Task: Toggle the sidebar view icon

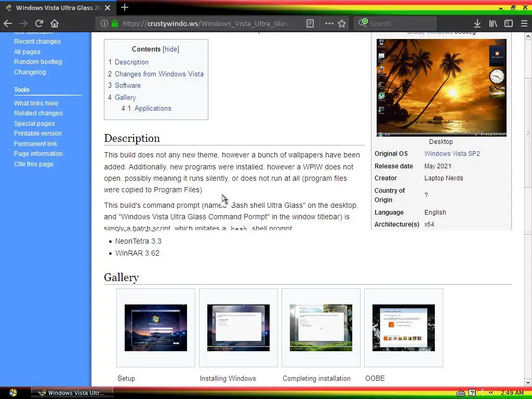Action: (508, 23)
